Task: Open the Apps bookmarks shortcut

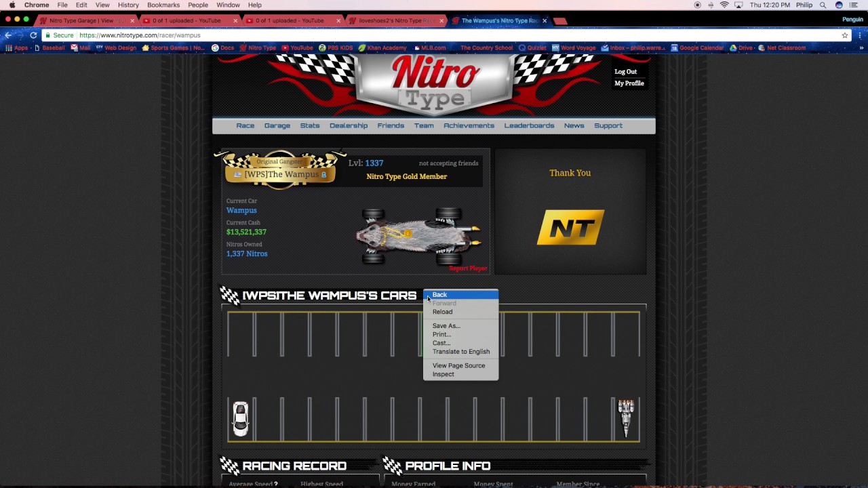Action: [x=17, y=48]
